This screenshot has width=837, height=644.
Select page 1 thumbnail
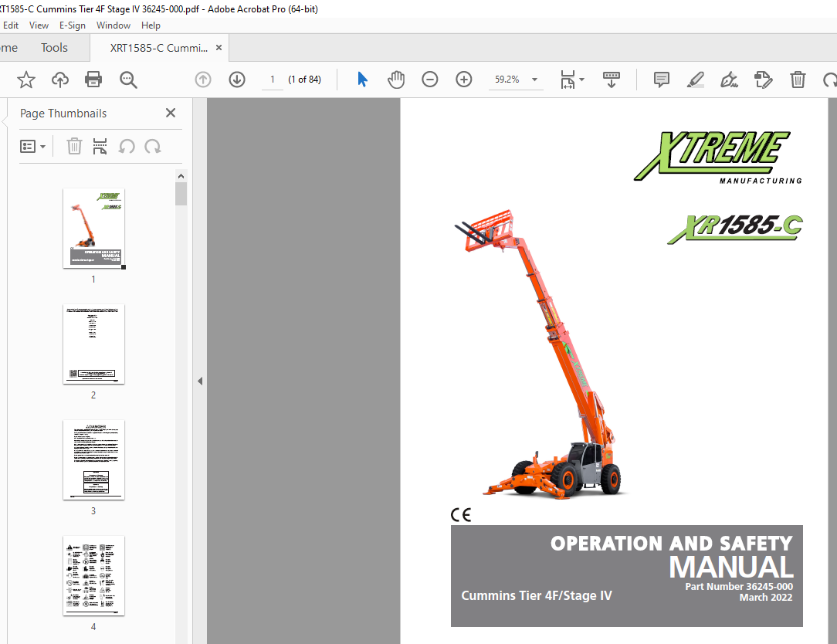(94, 229)
